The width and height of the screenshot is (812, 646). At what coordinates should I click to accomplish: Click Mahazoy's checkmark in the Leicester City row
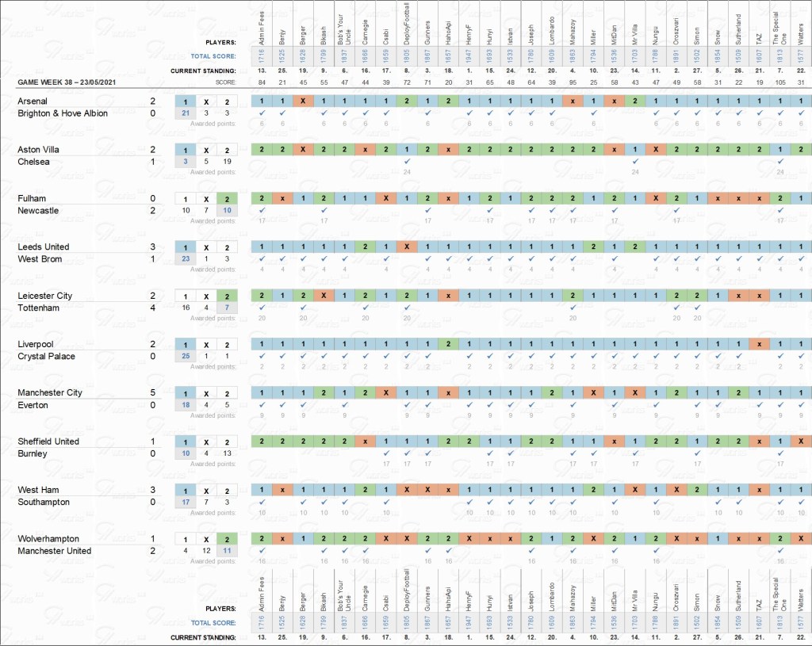tap(572, 308)
